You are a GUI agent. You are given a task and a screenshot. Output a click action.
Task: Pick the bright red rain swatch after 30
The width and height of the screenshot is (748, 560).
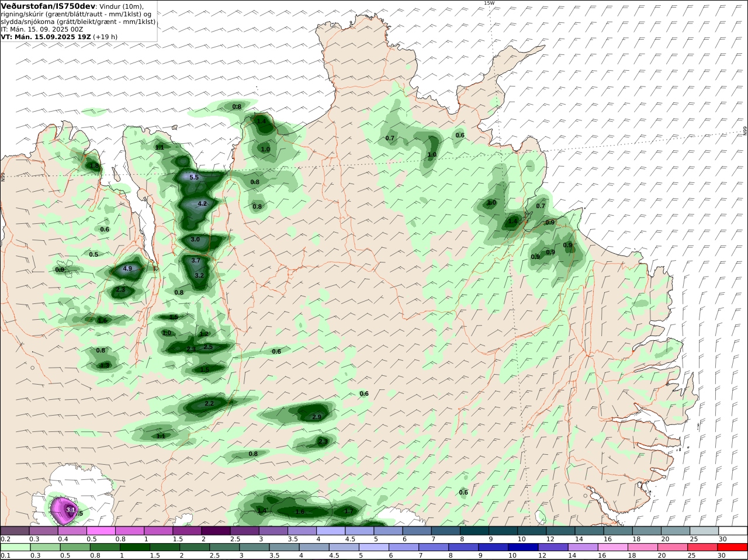[x=733, y=547]
